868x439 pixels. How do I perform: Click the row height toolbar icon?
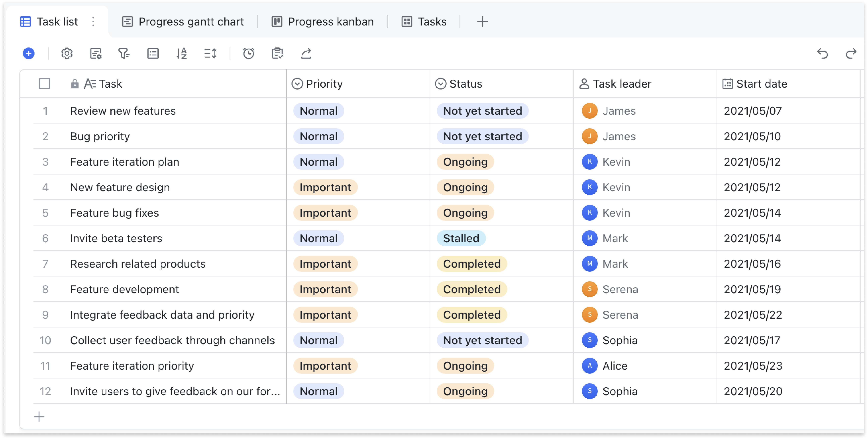[210, 53]
